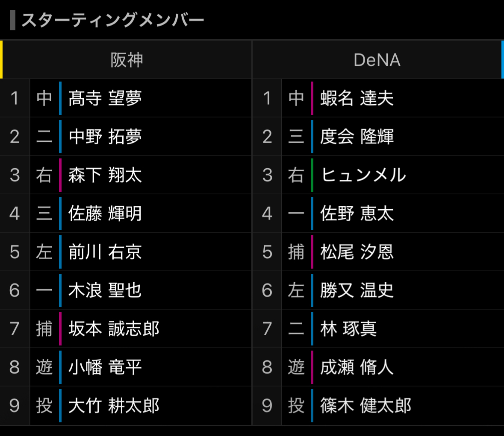Open player 蝦名 達夫
Viewport: 504px width, 436px height.
tap(357, 98)
